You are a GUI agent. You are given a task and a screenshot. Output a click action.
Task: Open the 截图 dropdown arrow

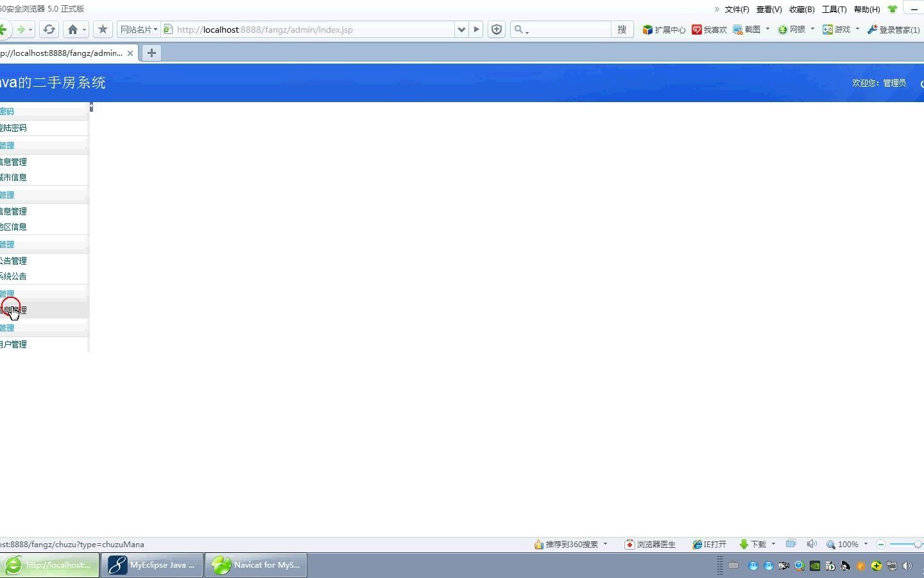point(767,29)
